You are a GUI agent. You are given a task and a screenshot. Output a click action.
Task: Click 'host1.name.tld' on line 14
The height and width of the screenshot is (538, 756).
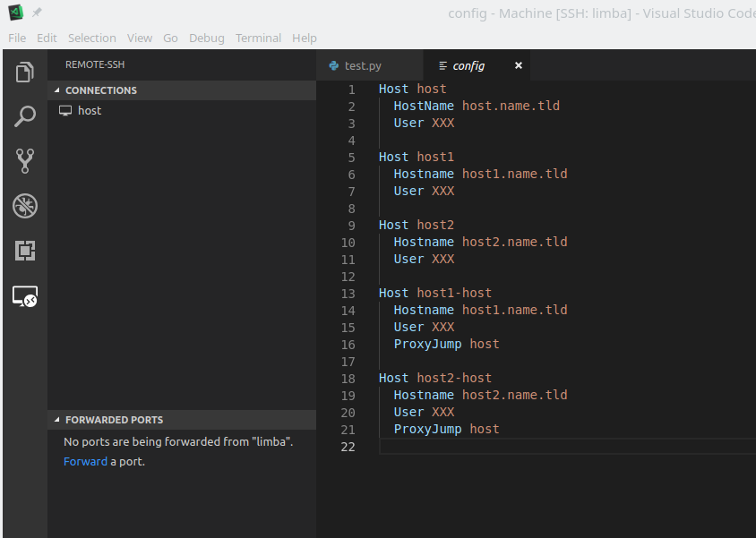click(x=514, y=310)
